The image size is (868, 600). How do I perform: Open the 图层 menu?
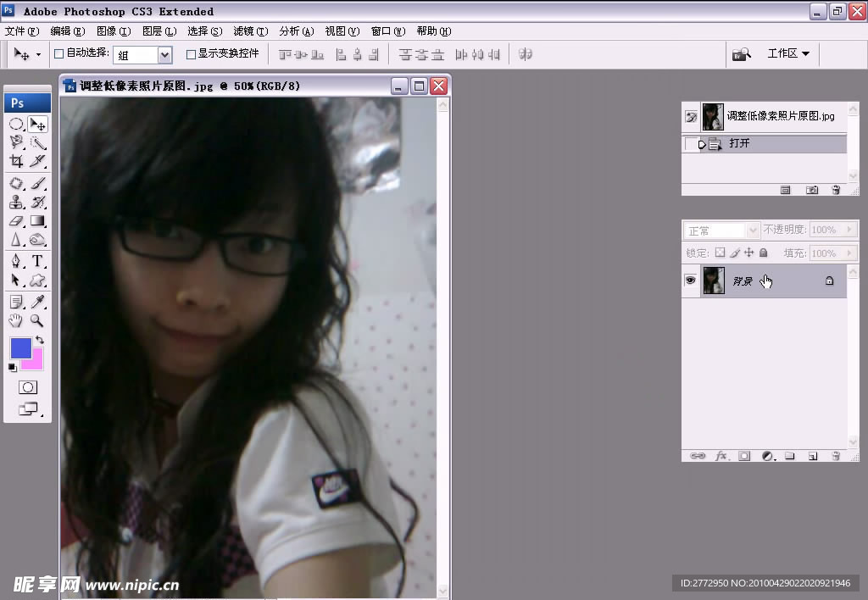coord(159,31)
